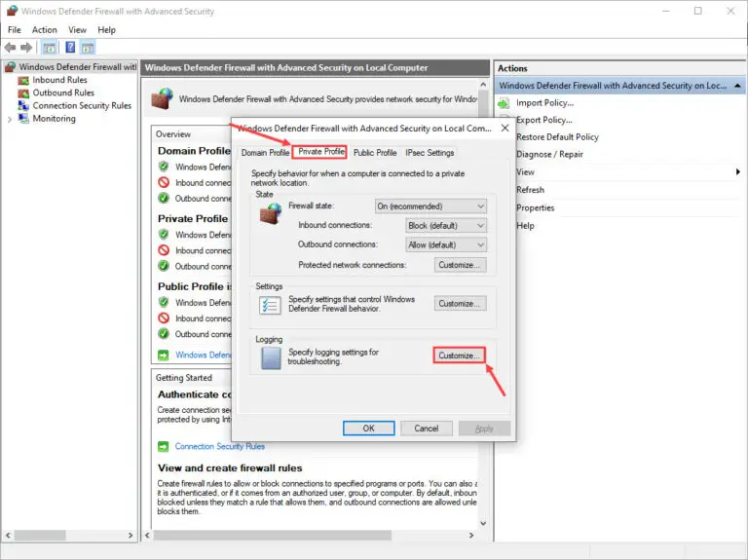The height and width of the screenshot is (560, 748).
Task: Open the Connection Security Rules link
Action: tap(219, 446)
